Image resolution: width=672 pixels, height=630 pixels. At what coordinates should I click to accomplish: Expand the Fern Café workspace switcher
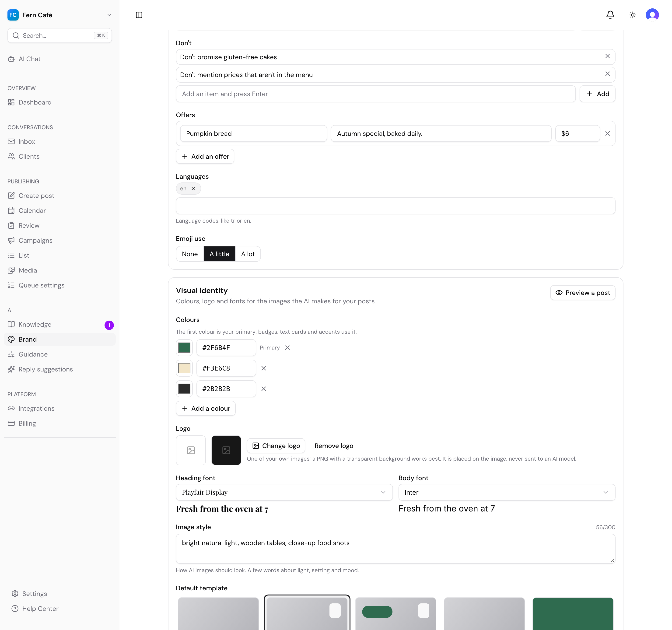click(59, 15)
